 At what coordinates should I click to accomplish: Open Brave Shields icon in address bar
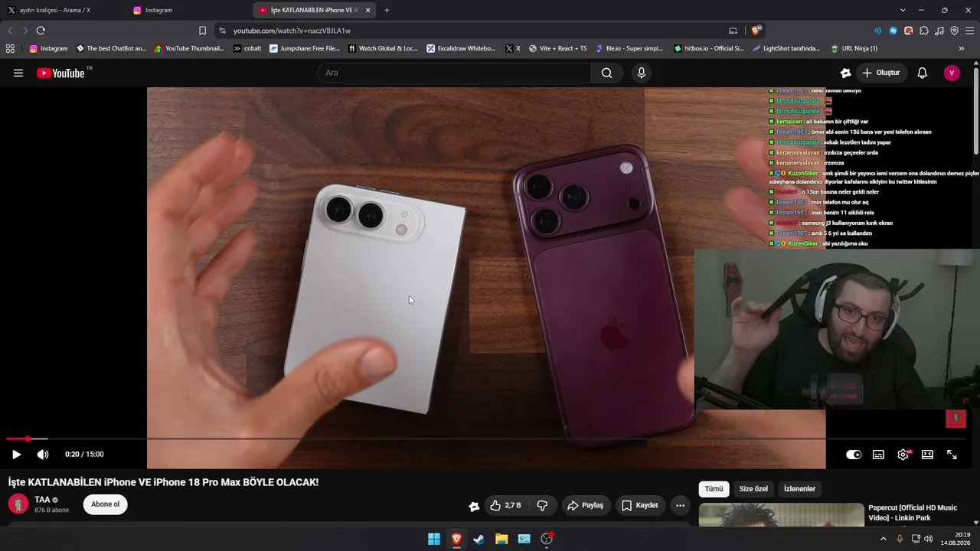(x=756, y=31)
